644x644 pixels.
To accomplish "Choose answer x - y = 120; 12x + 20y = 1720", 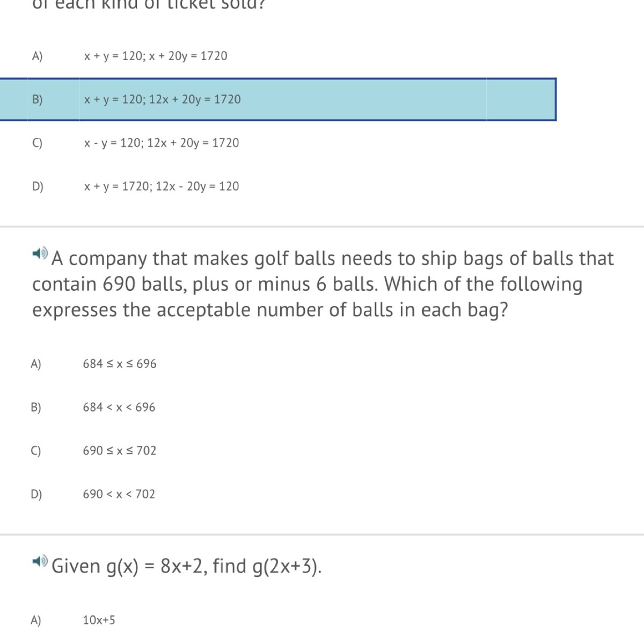I will [x=162, y=143].
